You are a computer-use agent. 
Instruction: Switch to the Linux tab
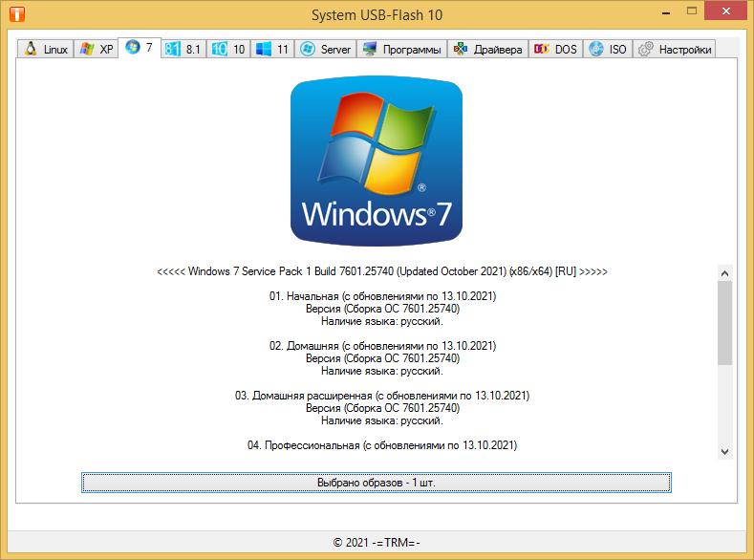(46, 49)
